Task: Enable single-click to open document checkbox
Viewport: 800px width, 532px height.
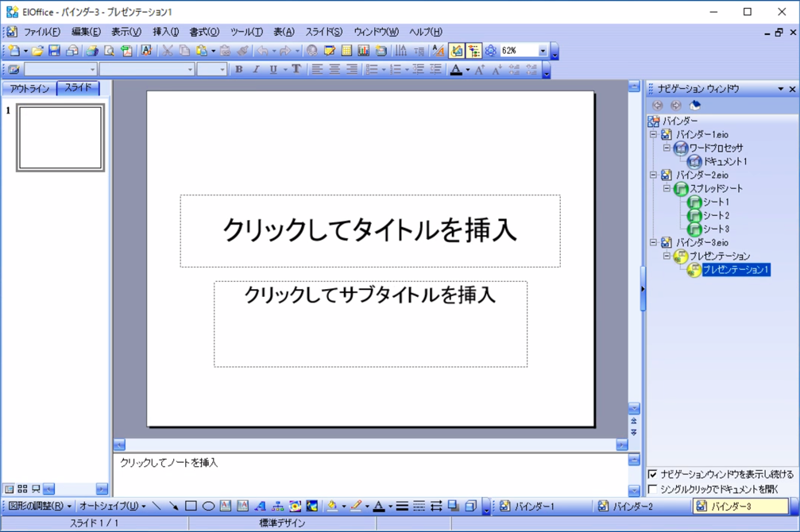Action: [652, 489]
